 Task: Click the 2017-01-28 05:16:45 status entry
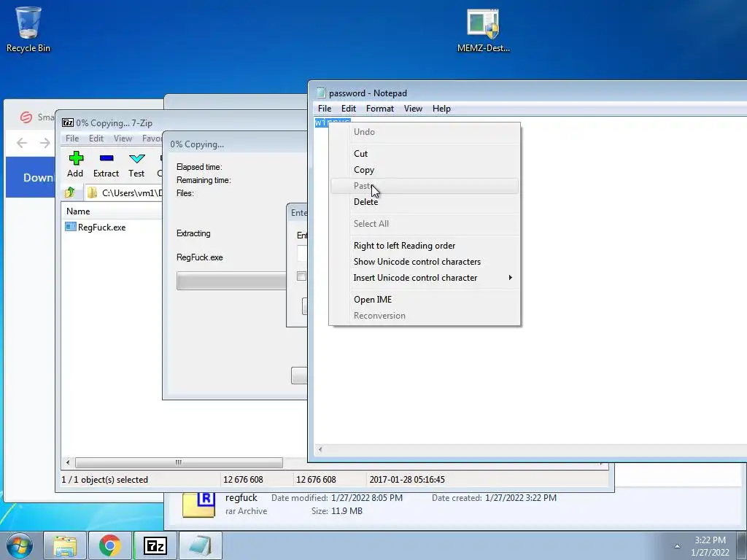pos(407,480)
